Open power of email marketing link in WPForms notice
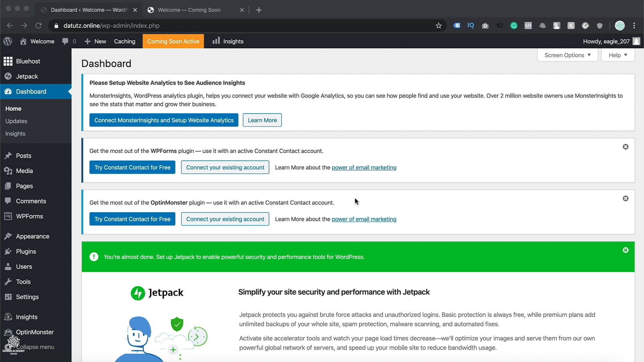The height and width of the screenshot is (362, 644). point(364,167)
